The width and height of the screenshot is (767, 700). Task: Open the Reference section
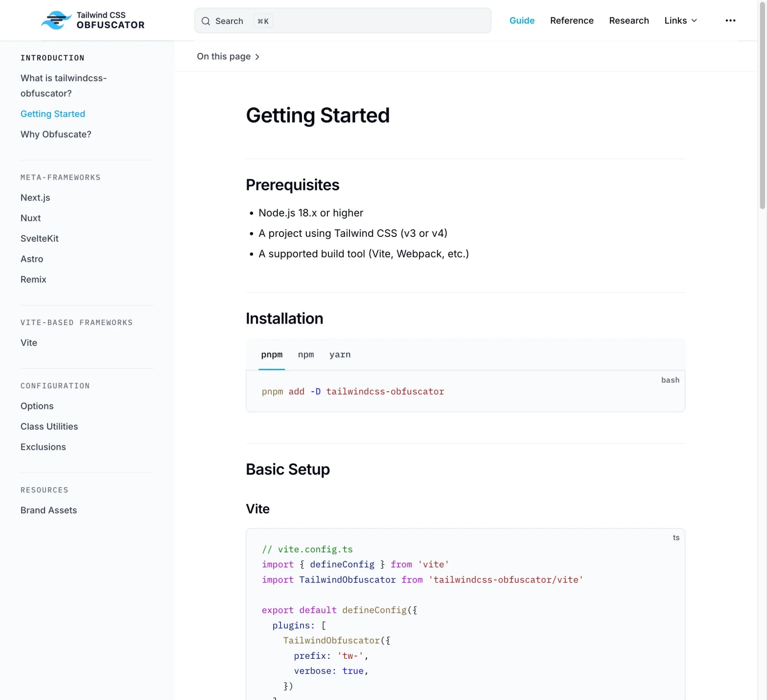[x=572, y=21]
